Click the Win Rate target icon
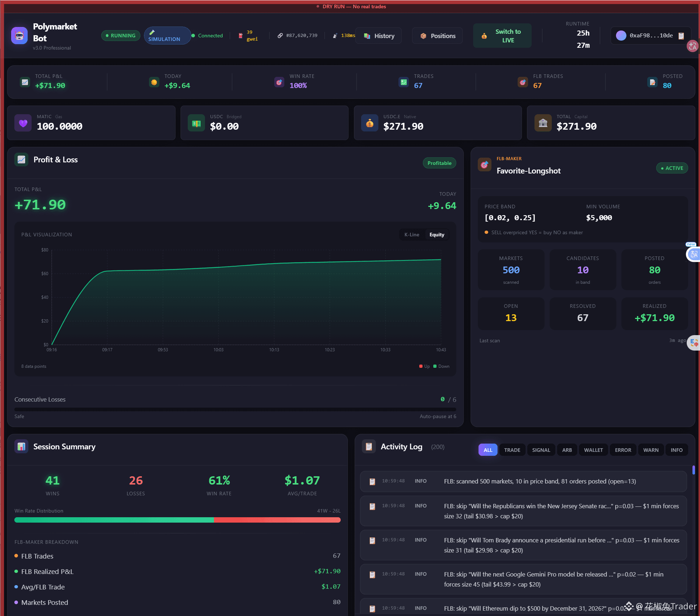 (279, 82)
